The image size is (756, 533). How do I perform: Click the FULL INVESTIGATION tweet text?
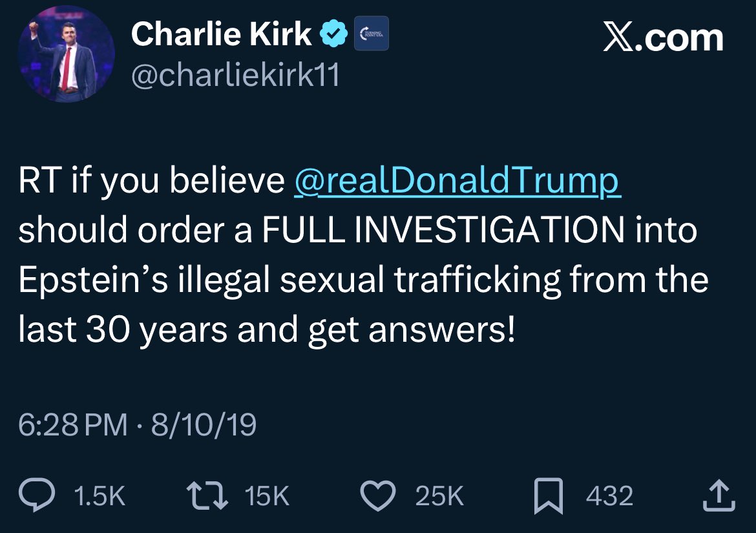[x=443, y=229]
